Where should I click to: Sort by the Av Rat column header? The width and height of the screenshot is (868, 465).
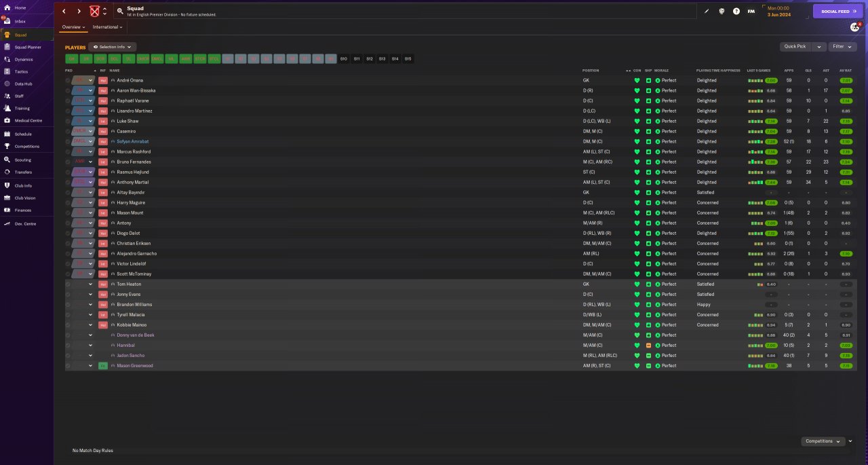(845, 71)
